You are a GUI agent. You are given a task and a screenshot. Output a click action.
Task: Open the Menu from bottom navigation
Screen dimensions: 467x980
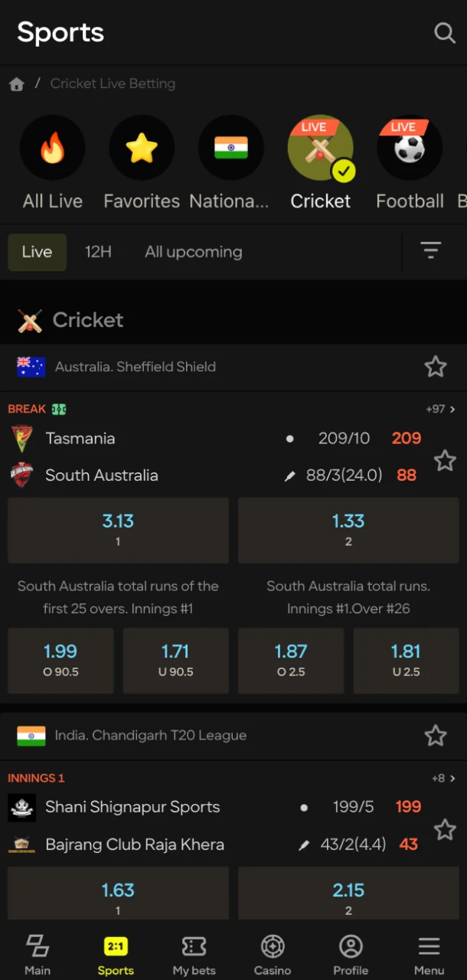[x=428, y=953]
